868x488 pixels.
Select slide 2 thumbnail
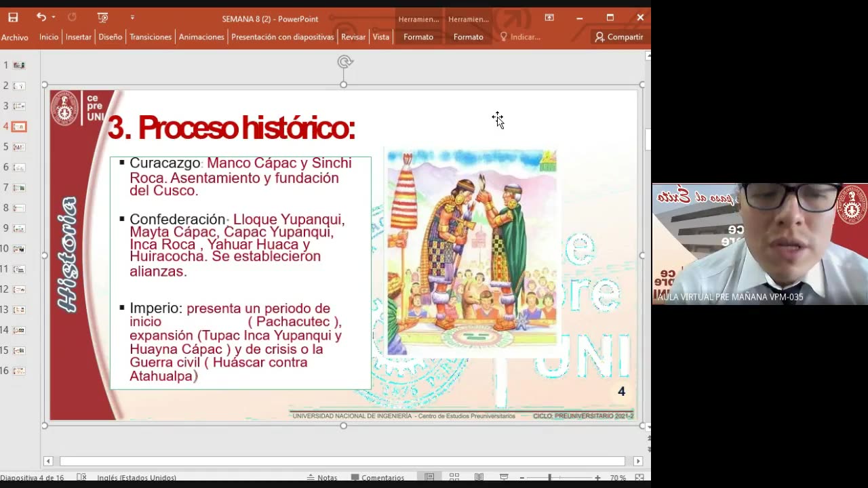coord(19,85)
